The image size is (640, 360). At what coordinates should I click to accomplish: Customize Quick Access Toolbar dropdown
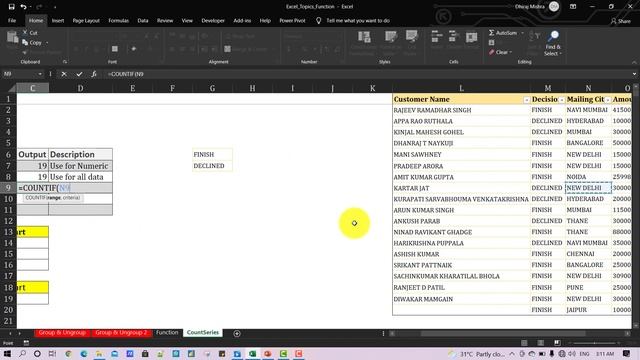(55, 7)
